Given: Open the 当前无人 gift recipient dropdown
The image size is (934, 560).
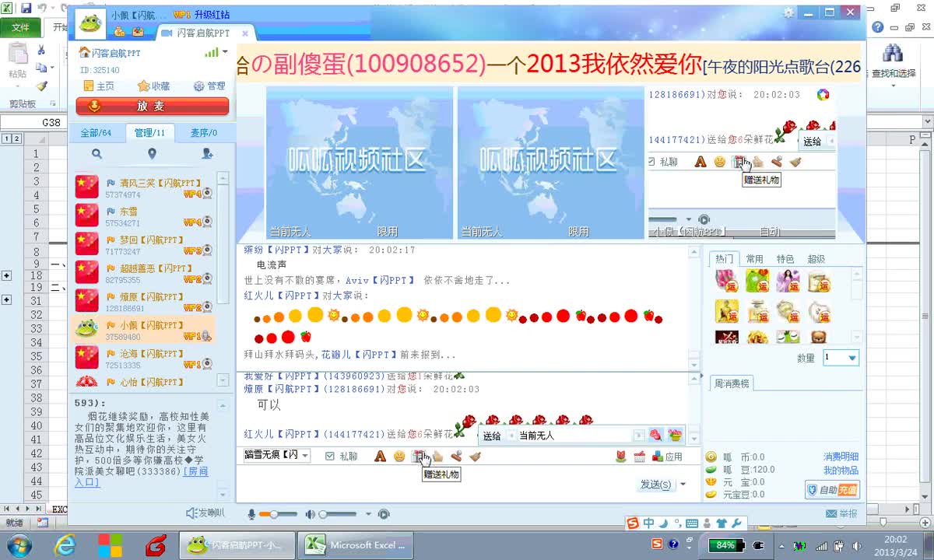Looking at the screenshot, I should 639,436.
